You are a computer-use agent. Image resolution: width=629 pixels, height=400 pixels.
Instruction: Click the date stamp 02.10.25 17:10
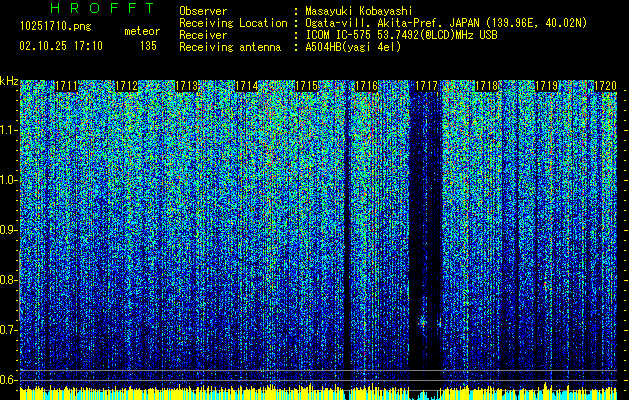tap(61, 46)
